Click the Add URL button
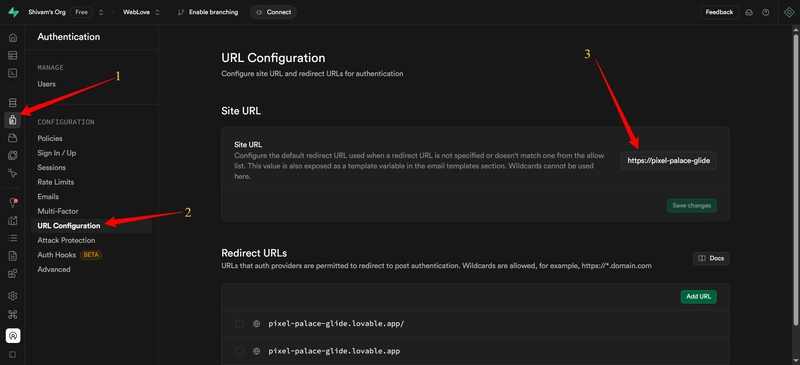Image resolution: width=800 pixels, height=365 pixels. (x=698, y=297)
